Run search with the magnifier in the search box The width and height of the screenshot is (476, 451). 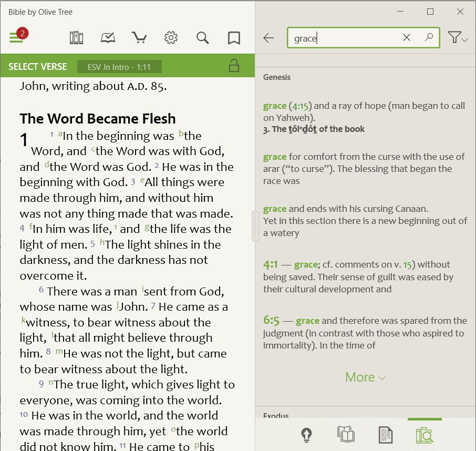(429, 37)
